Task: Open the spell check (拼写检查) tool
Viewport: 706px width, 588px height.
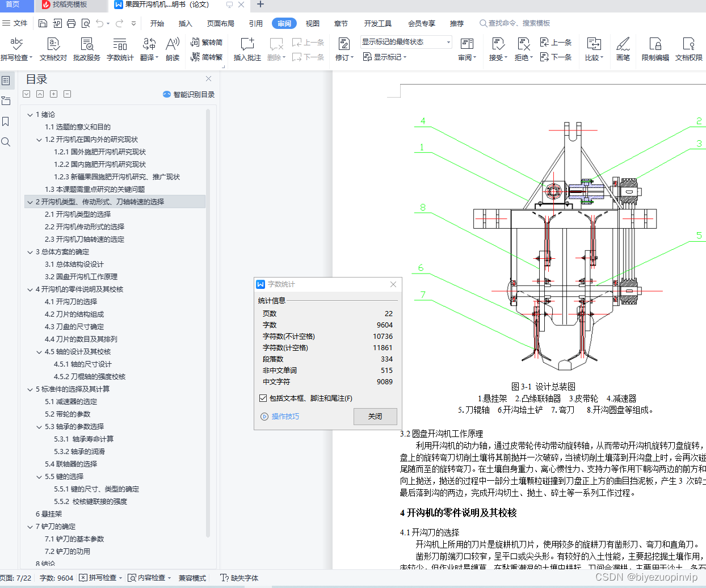Action: 16,49
